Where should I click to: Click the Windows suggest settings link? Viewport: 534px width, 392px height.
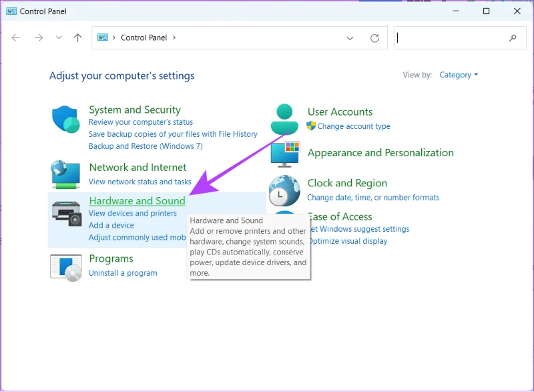[360, 229]
